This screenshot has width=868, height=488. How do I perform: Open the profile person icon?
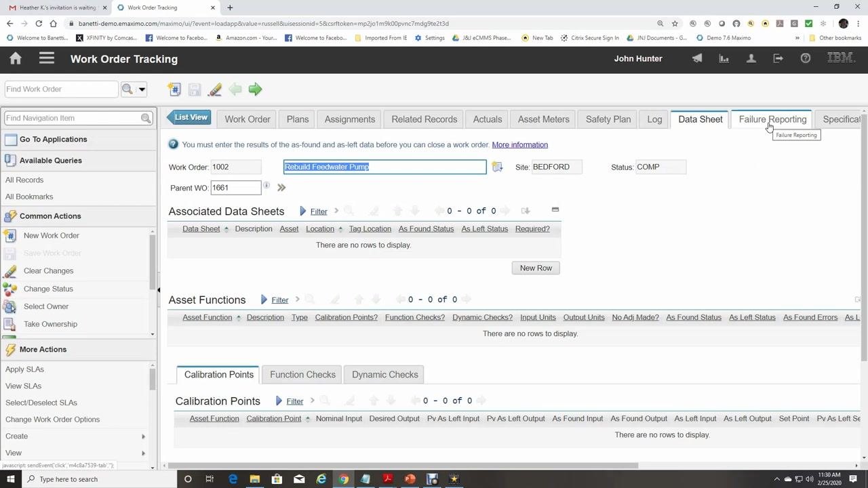tap(751, 59)
